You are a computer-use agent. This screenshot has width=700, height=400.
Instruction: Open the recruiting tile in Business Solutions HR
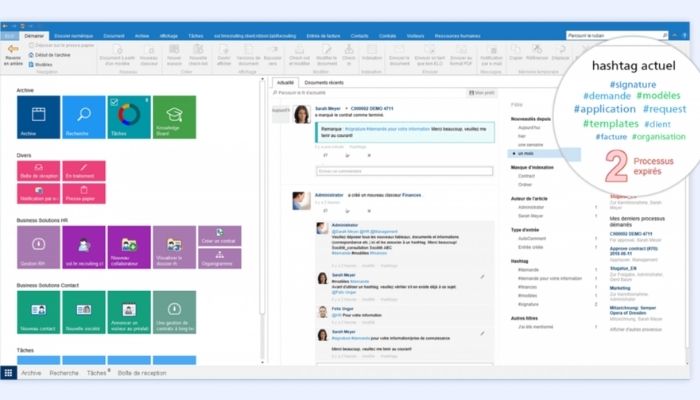84,247
